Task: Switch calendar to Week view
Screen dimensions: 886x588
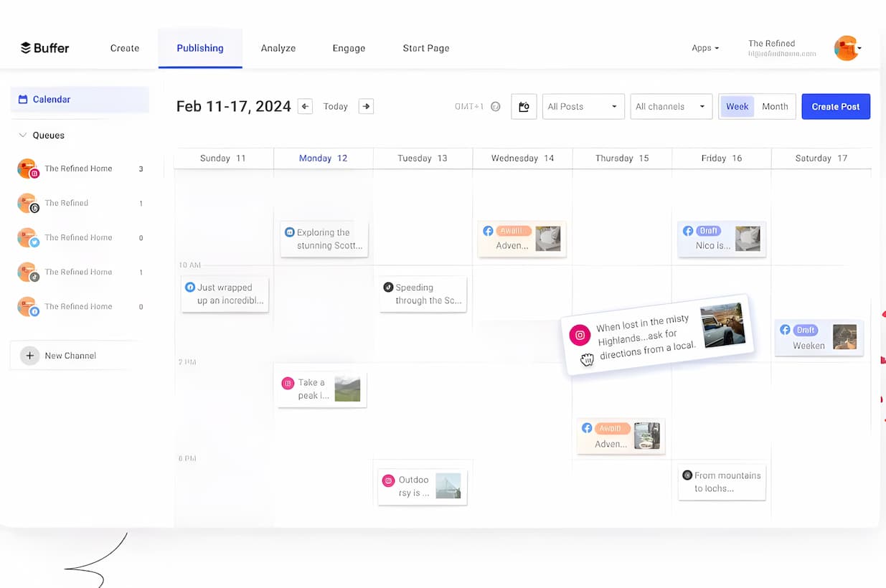Action: pyautogui.click(x=737, y=107)
